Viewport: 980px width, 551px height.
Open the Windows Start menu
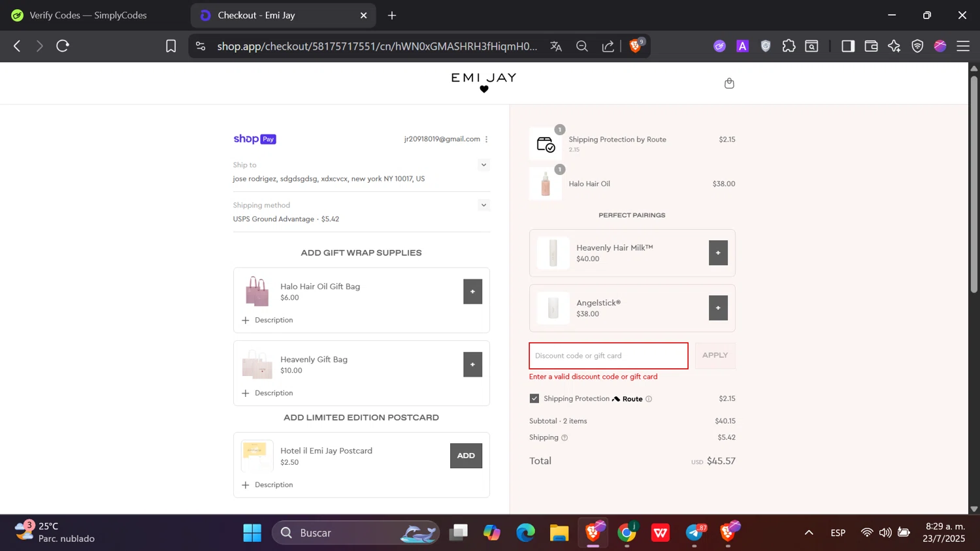252,533
